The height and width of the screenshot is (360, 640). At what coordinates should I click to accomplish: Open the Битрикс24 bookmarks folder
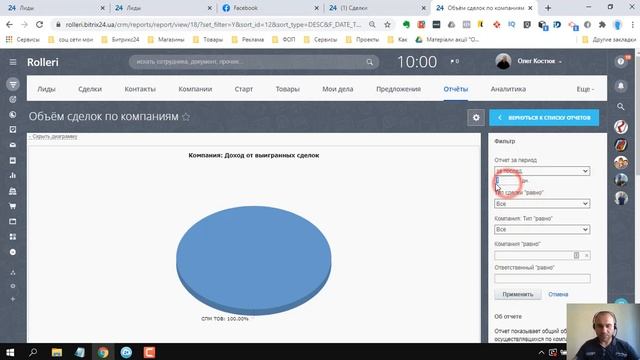tap(120, 40)
